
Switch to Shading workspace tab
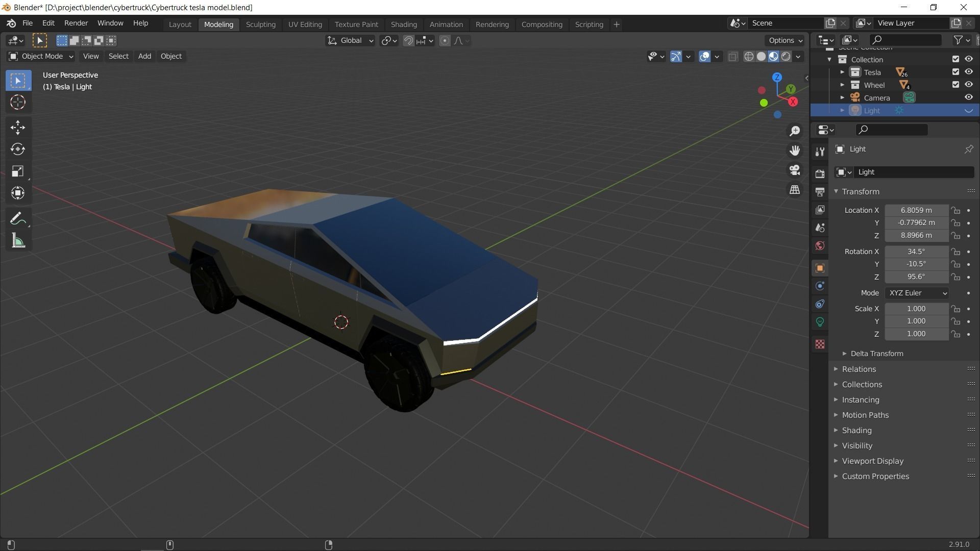404,24
